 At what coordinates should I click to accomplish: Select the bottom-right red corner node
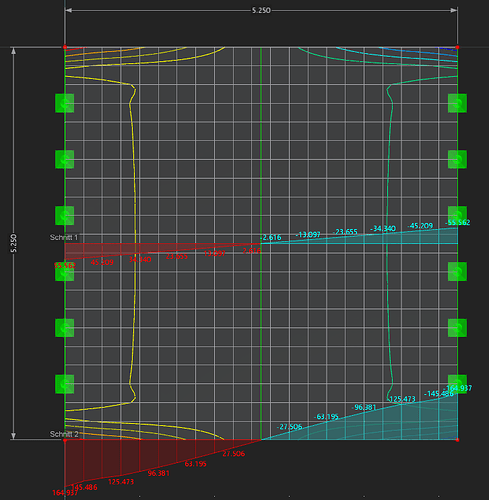(457, 440)
